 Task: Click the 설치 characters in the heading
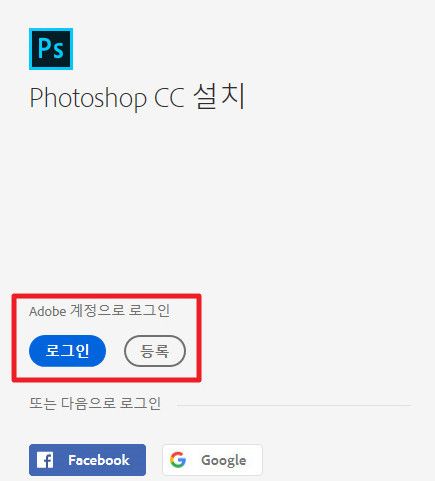tap(219, 96)
